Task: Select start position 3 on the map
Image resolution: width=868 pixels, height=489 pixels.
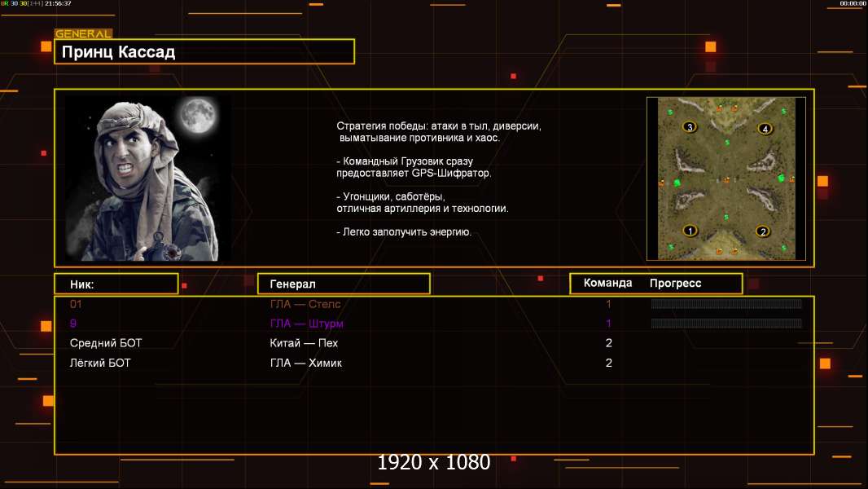Action: coord(690,127)
